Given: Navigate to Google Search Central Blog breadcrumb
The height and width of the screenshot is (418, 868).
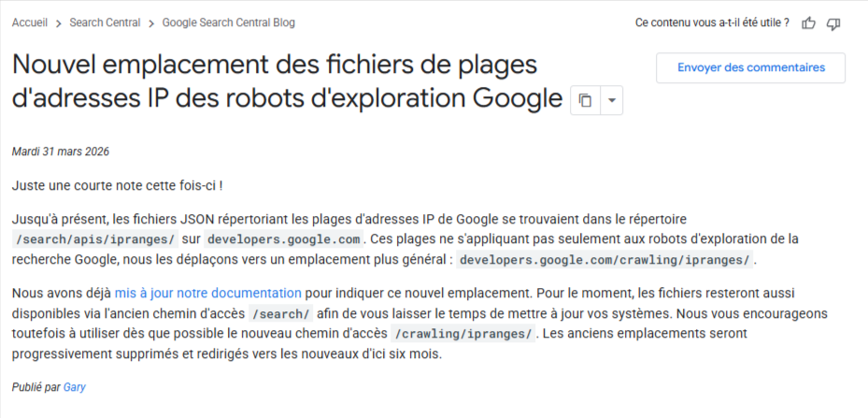Looking at the screenshot, I should point(228,22).
